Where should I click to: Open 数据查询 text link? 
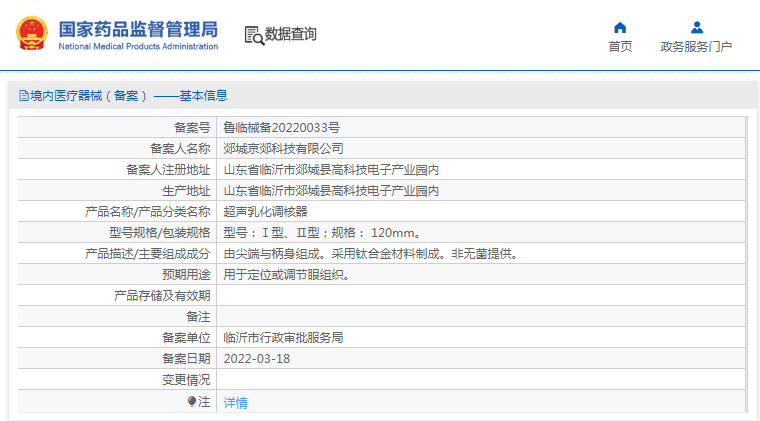[291, 35]
